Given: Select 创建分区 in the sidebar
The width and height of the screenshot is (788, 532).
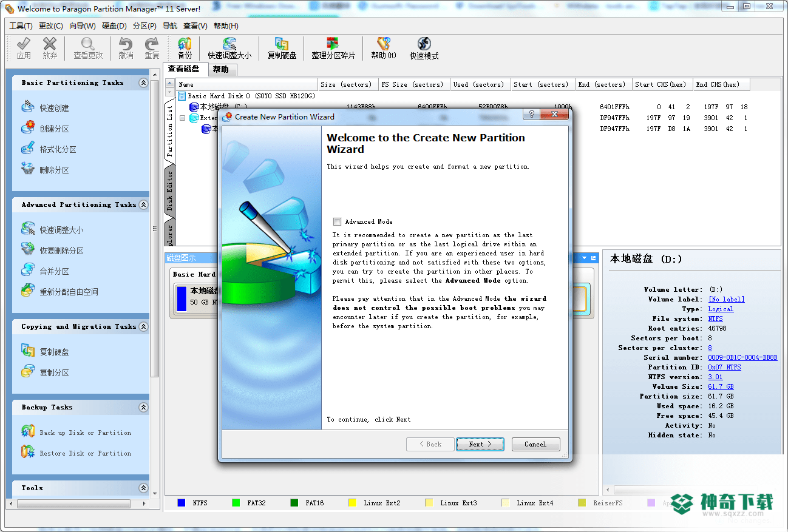Looking at the screenshot, I should (46, 129).
